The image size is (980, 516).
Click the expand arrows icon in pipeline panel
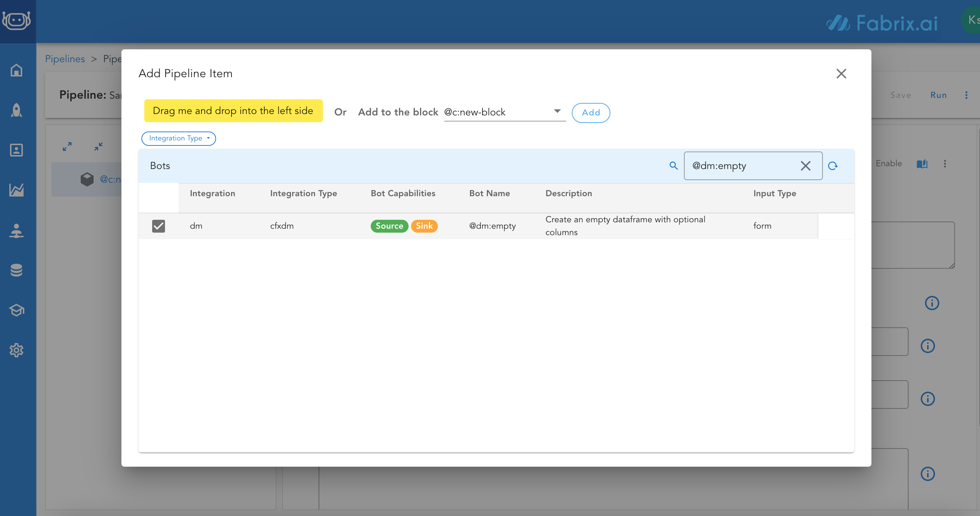(67, 147)
